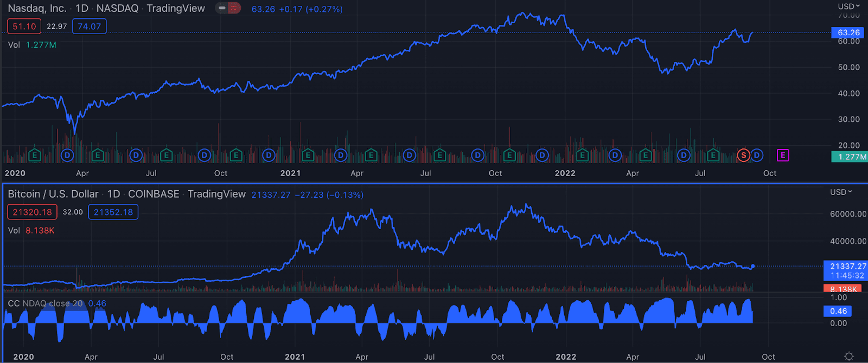Open USD currency dropdown on Bitcoin chart

(841, 192)
